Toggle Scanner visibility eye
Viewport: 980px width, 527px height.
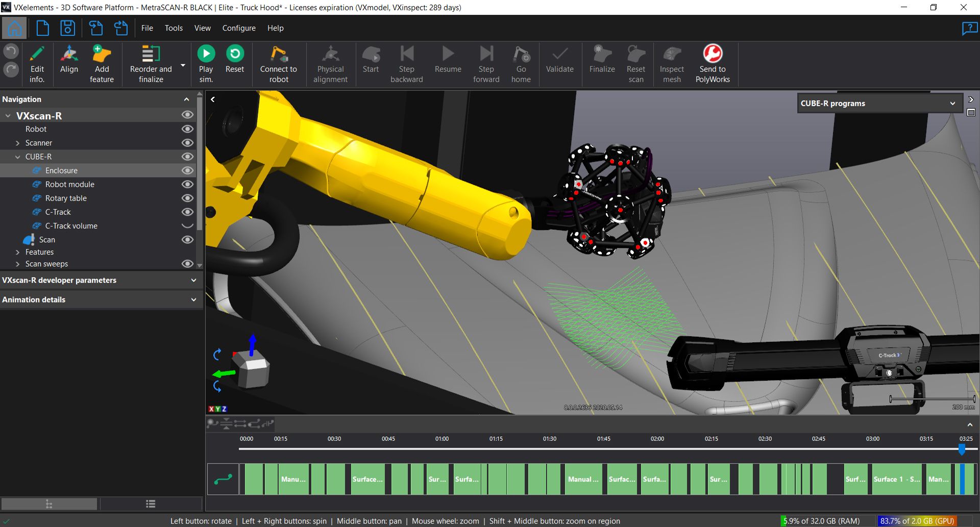[x=187, y=143]
